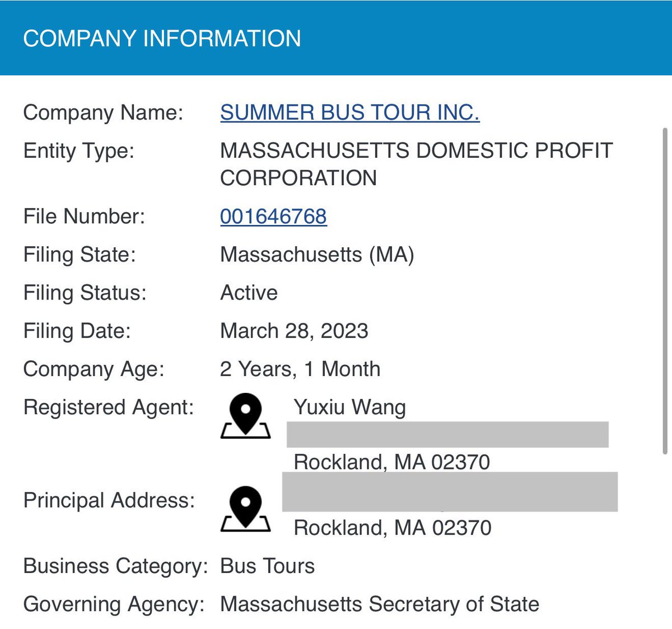Click Rockland, MA 02370 under registered agent

392,462
